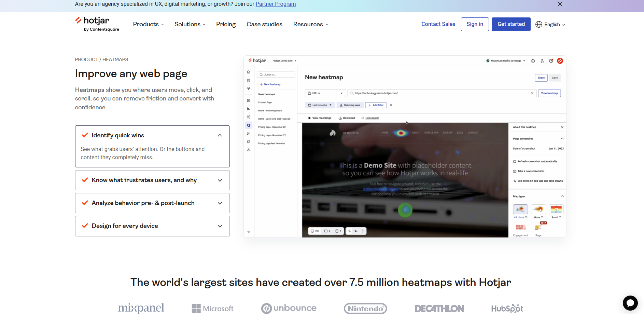Image resolution: width=644 pixels, height=314 pixels.
Task: Click New heatmap in the sidebar
Action: tap(270, 84)
